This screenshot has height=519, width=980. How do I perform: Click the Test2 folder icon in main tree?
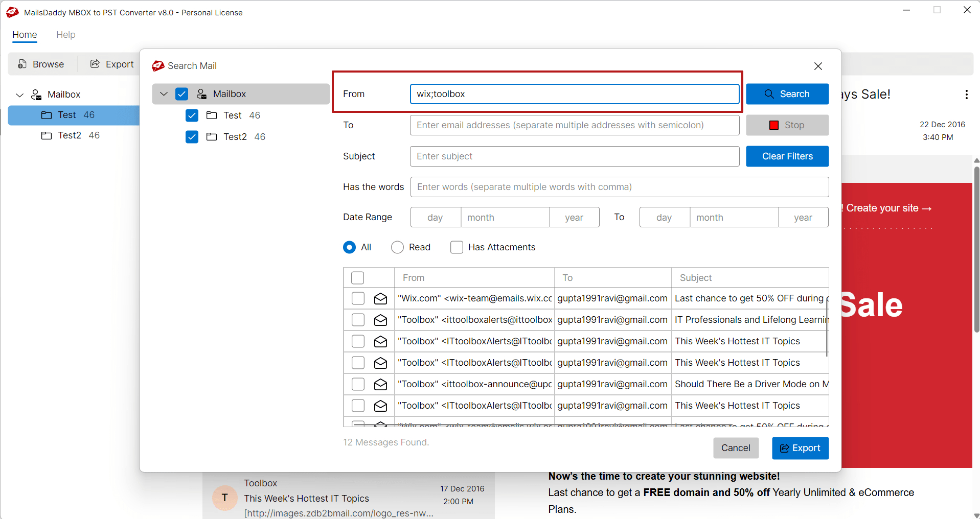[x=47, y=135]
